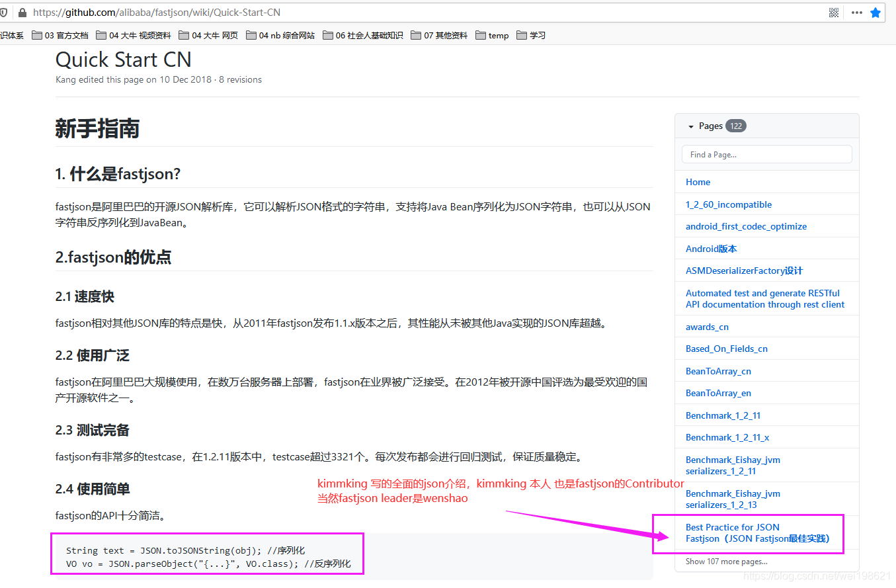Collapse the Pages list triangle

[691, 126]
